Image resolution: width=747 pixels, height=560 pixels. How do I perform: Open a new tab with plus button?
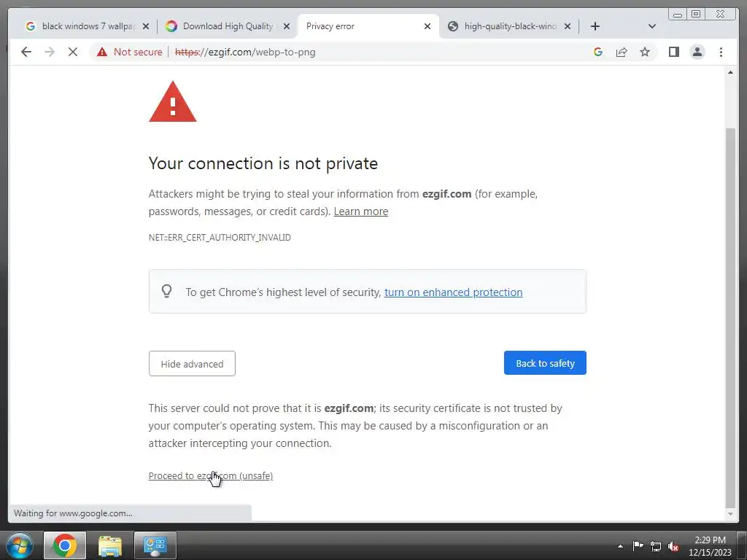[595, 26]
